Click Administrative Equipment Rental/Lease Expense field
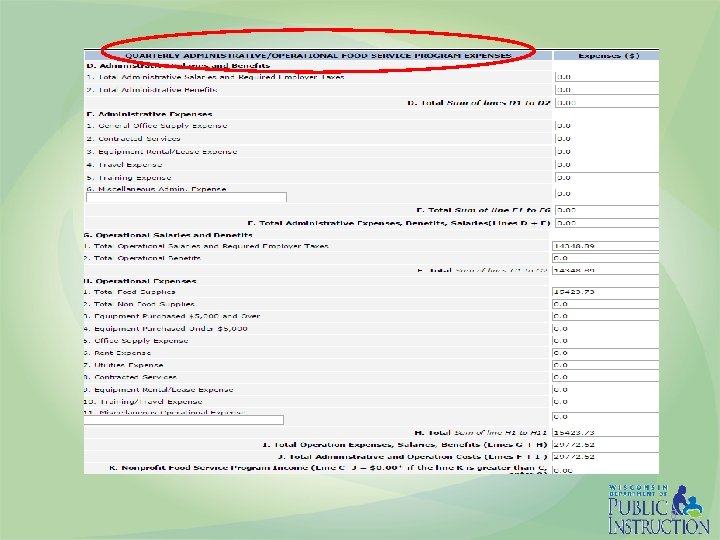 607,152
